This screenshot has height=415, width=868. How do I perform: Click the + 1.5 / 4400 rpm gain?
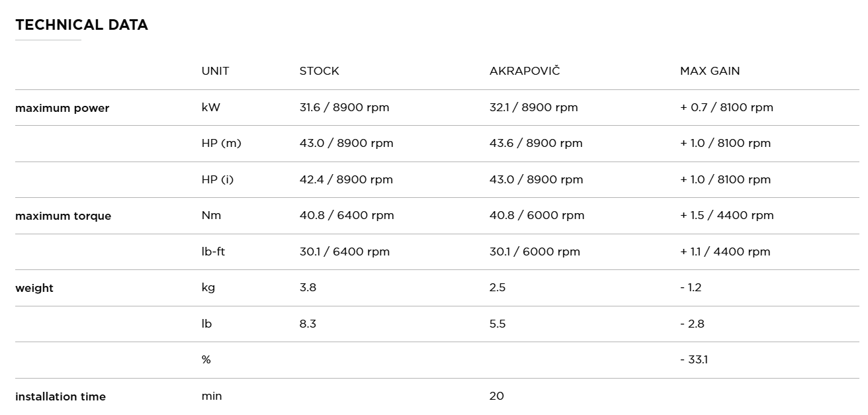tap(726, 215)
